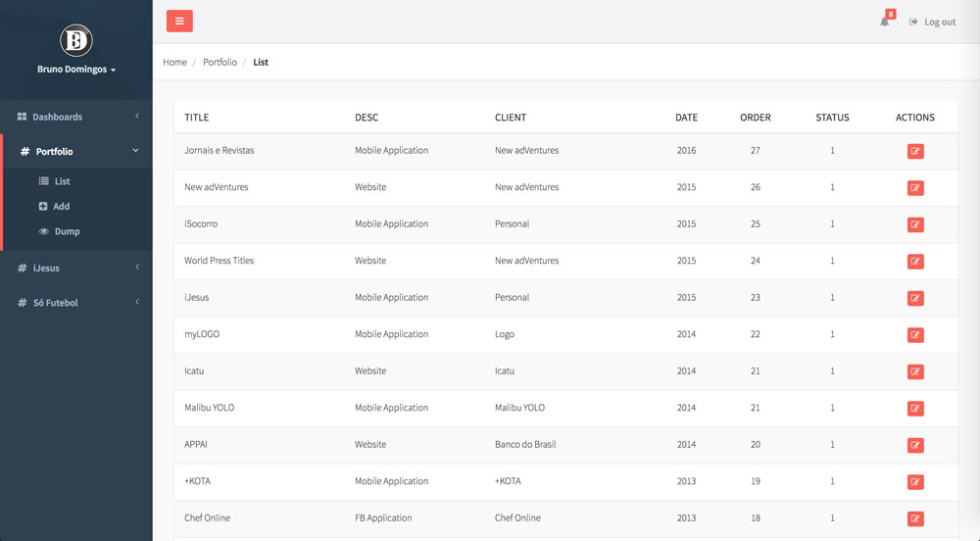Click the Só Futebol hash icon
This screenshot has height=541, width=980.
click(22, 303)
